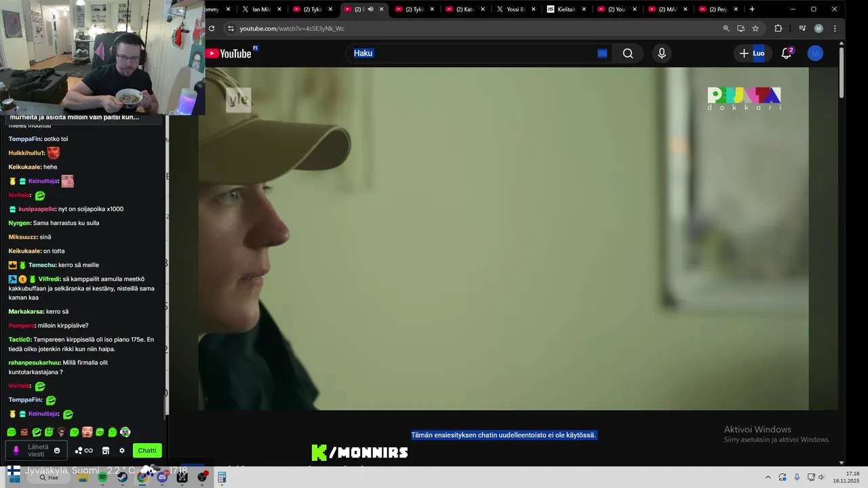
Task: Click the video player area
Action: (x=503, y=239)
